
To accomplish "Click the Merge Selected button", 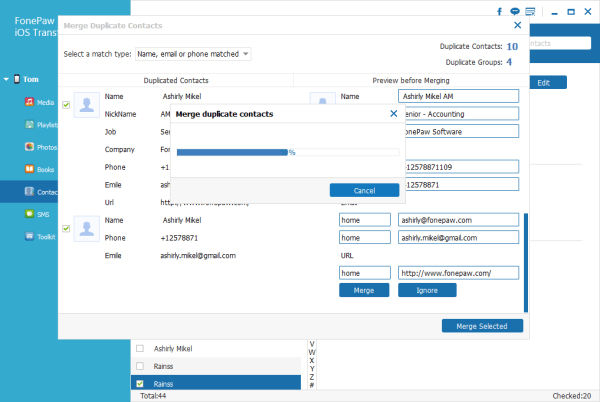I will tap(482, 326).
